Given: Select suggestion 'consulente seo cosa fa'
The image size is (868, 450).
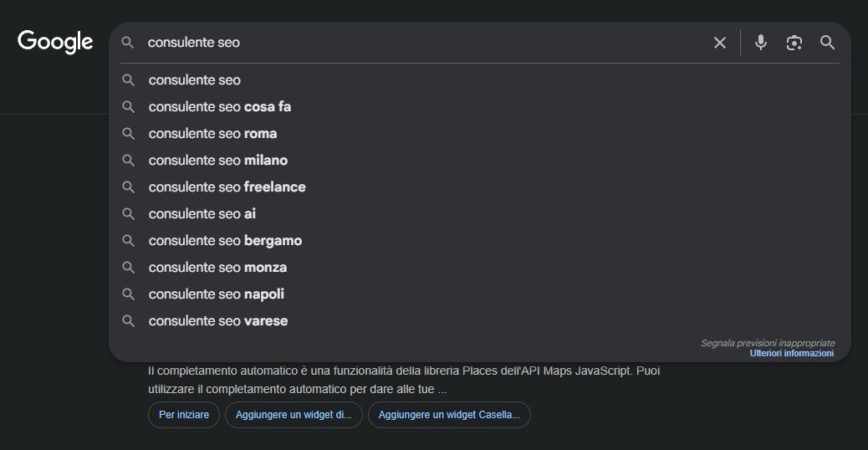Looking at the screenshot, I should tap(220, 107).
